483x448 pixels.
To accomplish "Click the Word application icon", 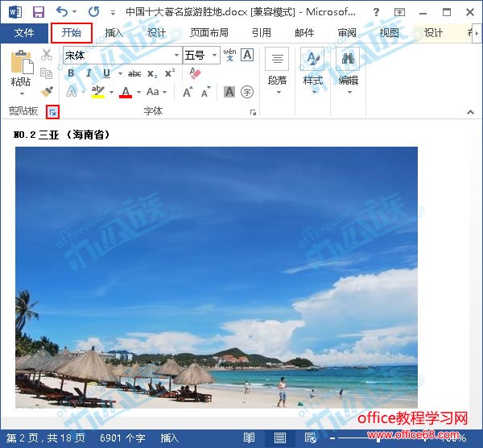I will tap(15, 12).
